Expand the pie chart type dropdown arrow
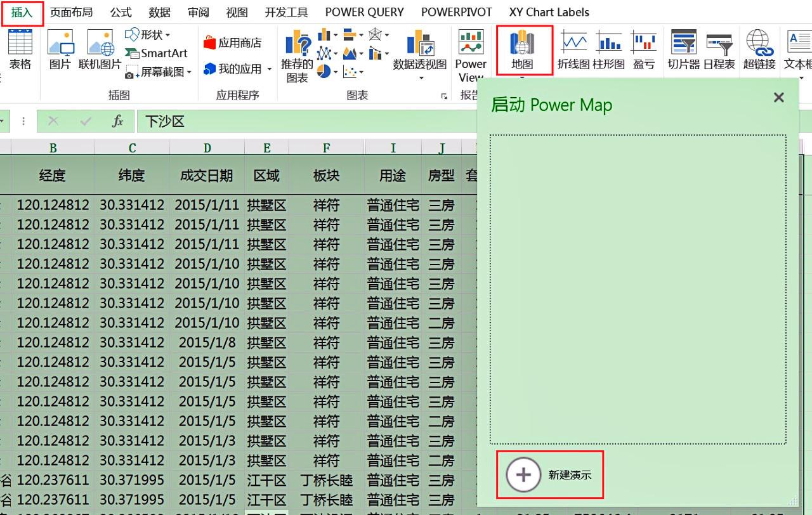Image resolution: width=812 pixels, height=515 pixels. (x=336, y=71)
